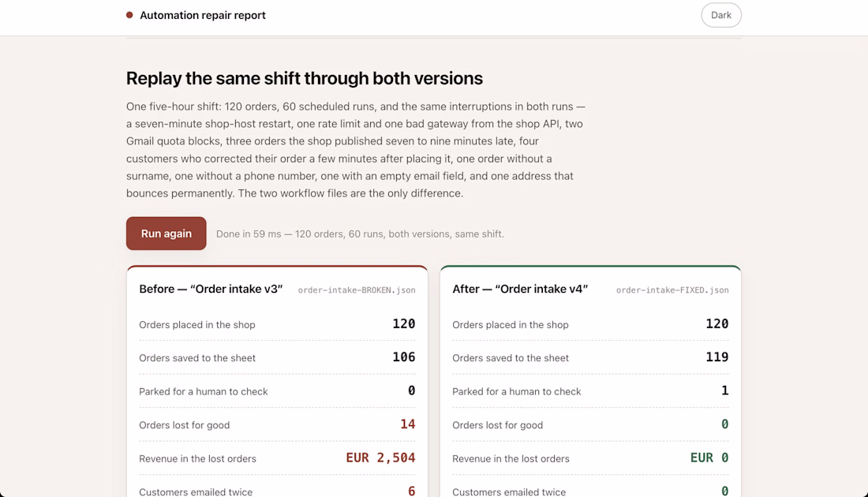The width and height of the screenshot is (868, 497).
Task: Click Parked for a human row in After card
Action: (x=591, y=390)
